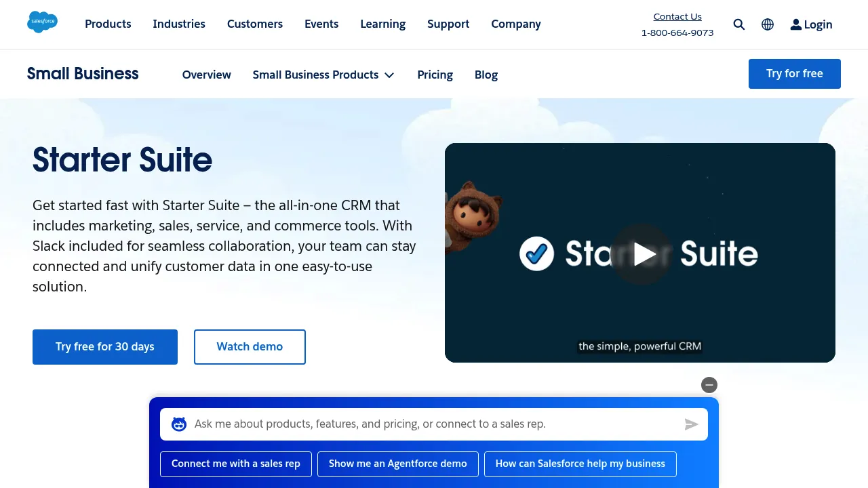The width and height of the screenshot is (868, 488).
Task: Click Try free for 30 days
Action: point(105,347)
